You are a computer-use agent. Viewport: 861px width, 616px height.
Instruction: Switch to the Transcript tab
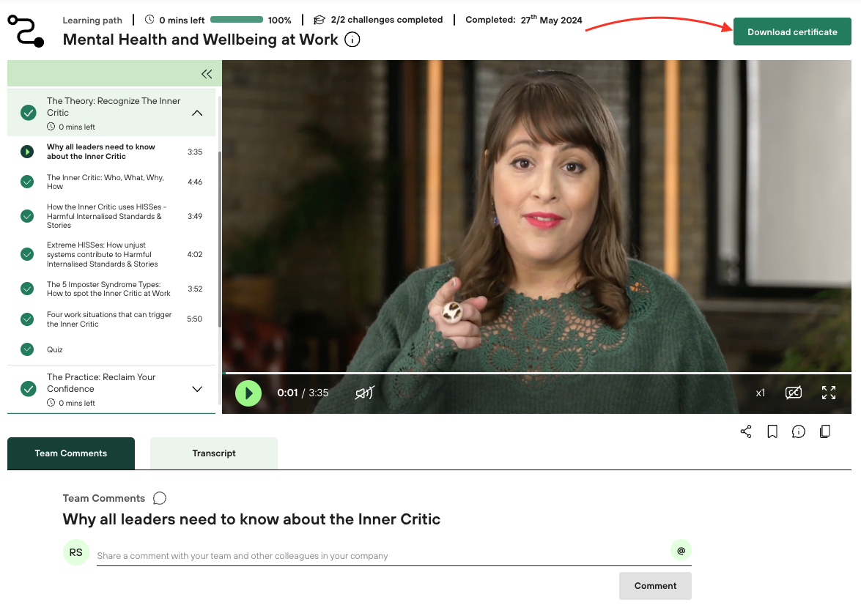(214, 453)
